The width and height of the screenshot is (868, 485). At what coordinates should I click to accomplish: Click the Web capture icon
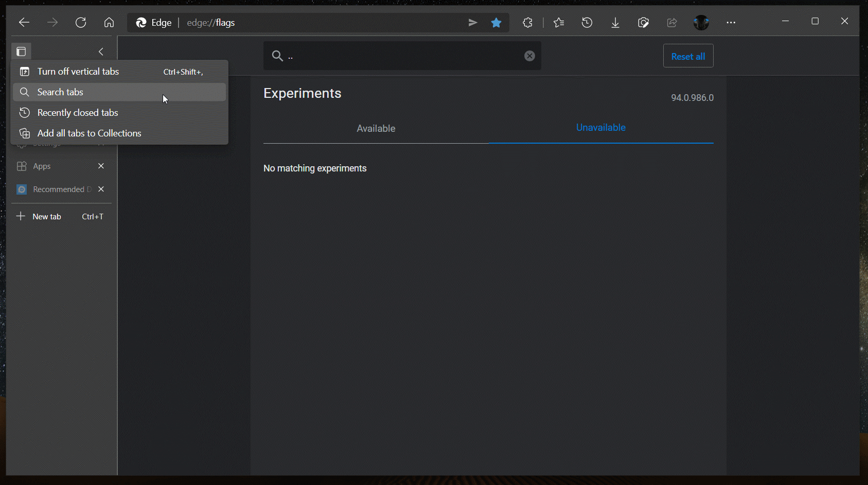643,23
